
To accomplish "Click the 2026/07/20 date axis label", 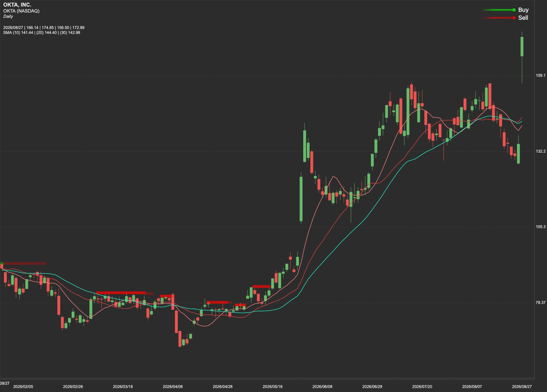I will click(x=422, y=387).
